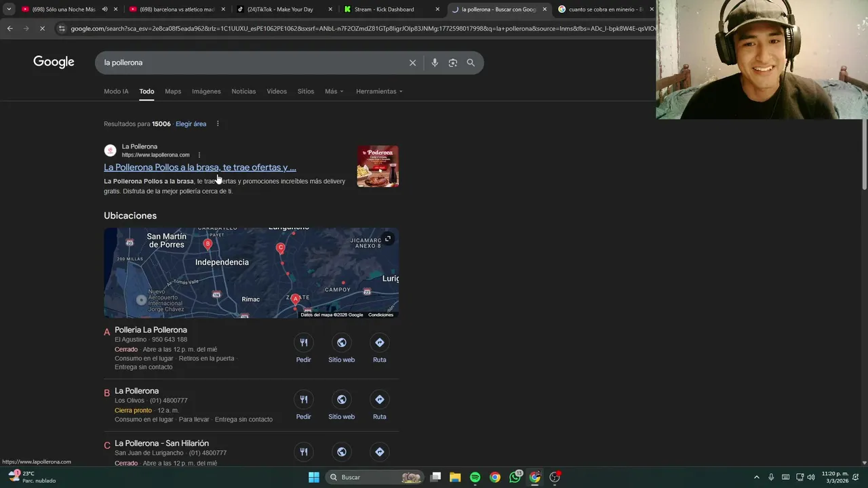The width and height of the screenshot is (868, 488).
Task: Click map pin C on the map
Action: click(x=281, y=249)
